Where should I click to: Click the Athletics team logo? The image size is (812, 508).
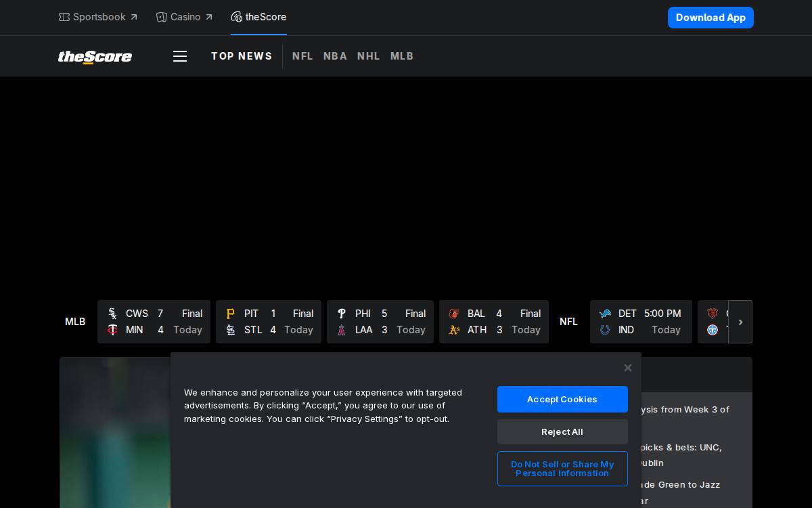point(454,330)
